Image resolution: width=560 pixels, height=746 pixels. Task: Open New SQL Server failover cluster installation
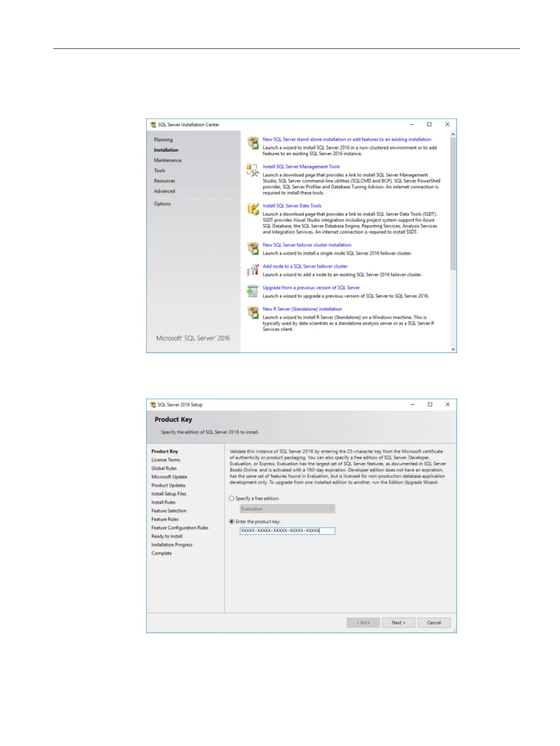click(307, 245)
